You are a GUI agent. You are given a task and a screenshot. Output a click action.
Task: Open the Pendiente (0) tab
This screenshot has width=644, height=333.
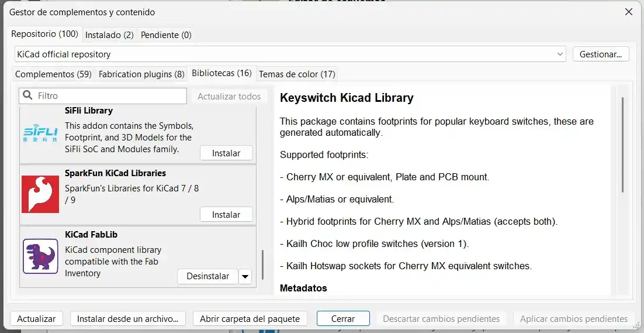coord(166,35)
